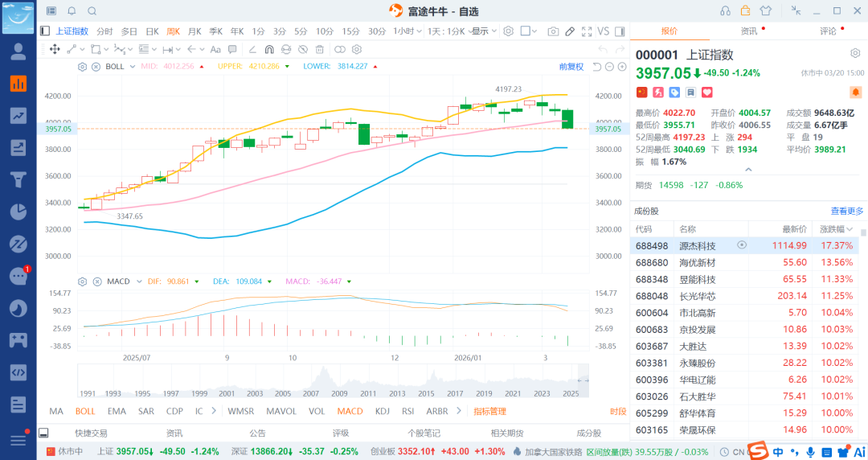Remove the MACD indicator with x icon
This screenshot has width=868, height=460.
(97, 281)
